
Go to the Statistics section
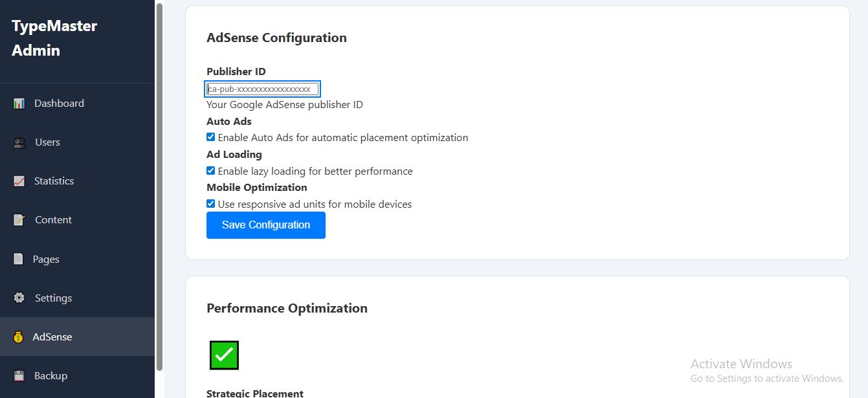click(x=54, y=181)
